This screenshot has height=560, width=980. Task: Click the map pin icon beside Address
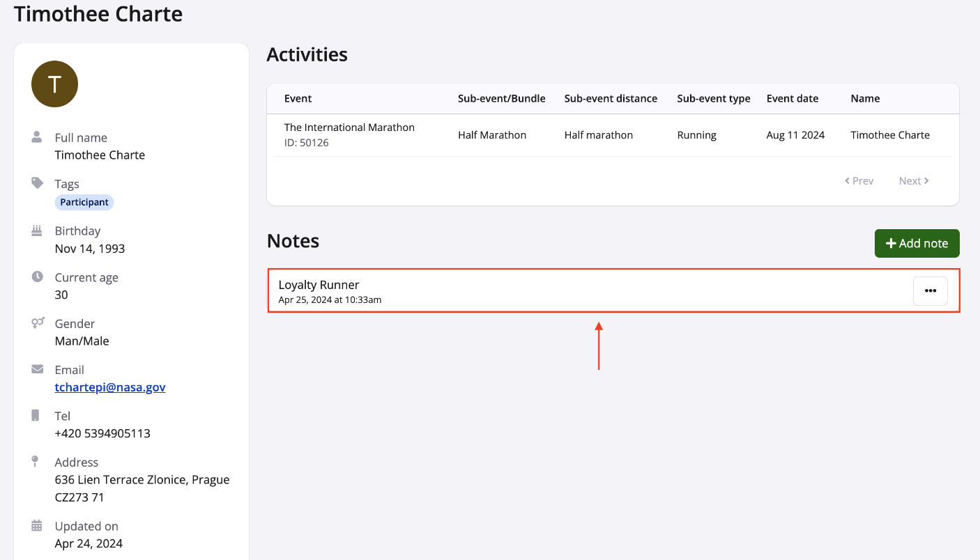point(36,461)
